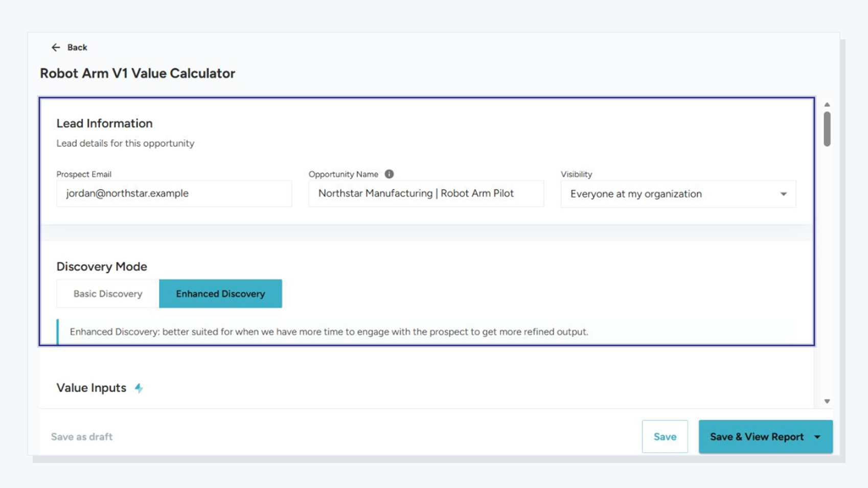Viewport: 868px width, 488px height.
Task: Expand Save & View Report options arrow
Action: (817, 437)
